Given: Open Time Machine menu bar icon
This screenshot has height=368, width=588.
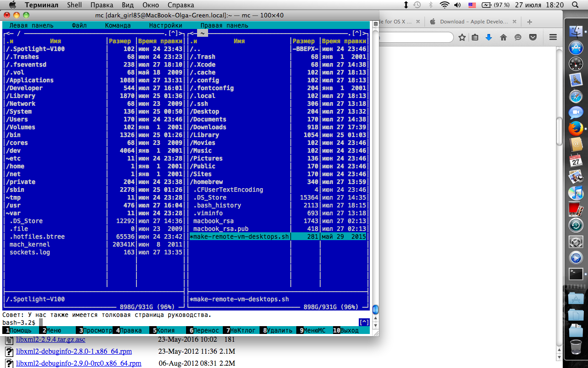Looking at the screenshot, I should [417, 5].
